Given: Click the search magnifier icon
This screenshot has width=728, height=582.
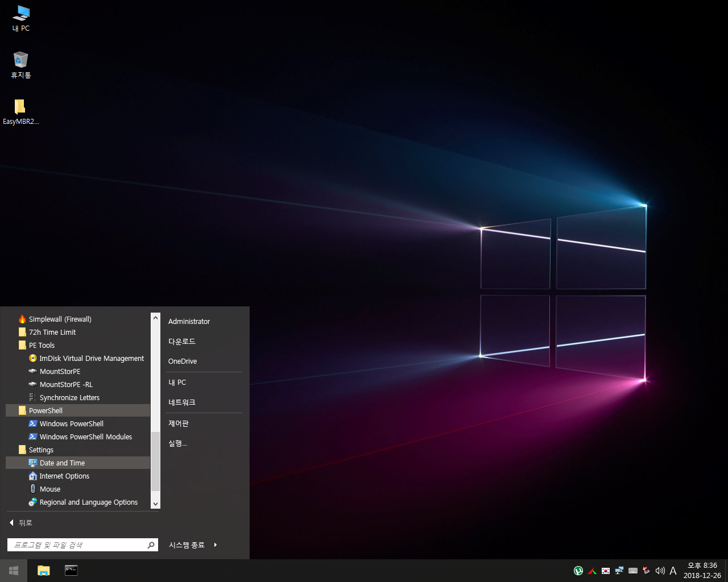Looking at the screenshot, I should click(x=151, y=545).
